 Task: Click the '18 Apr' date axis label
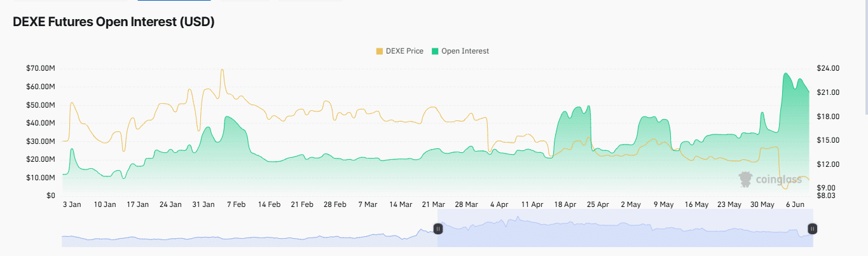(565, 205)
